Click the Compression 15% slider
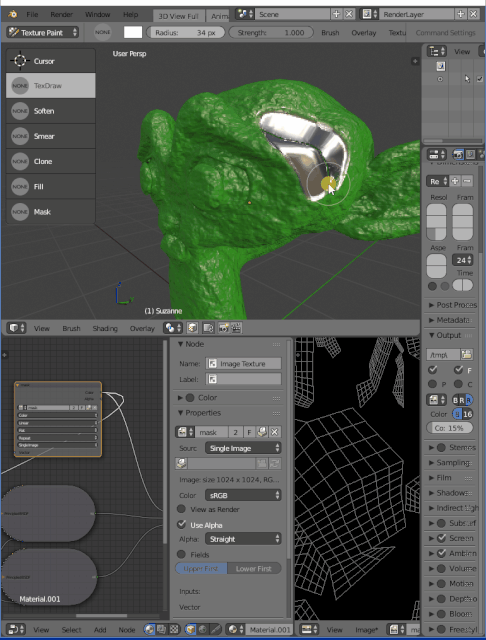The image size is (486, 640). 449,428
